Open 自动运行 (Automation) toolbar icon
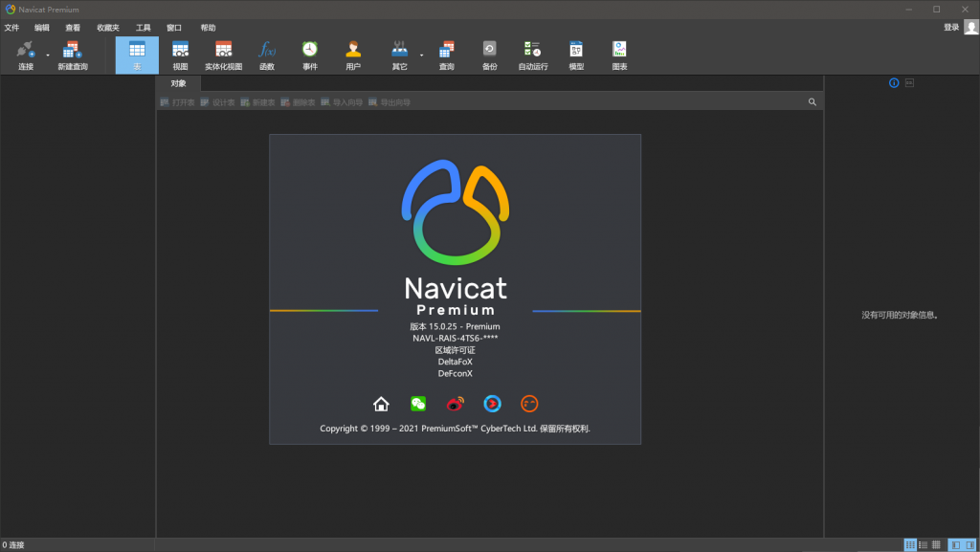 [532, 55]
